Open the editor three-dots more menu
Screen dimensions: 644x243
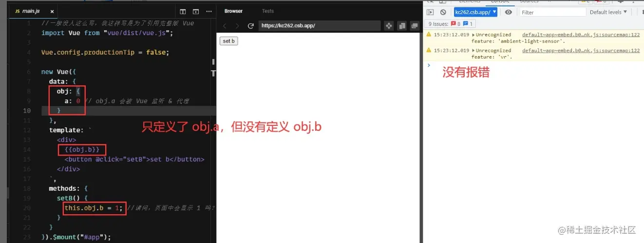tap(209, 11)
